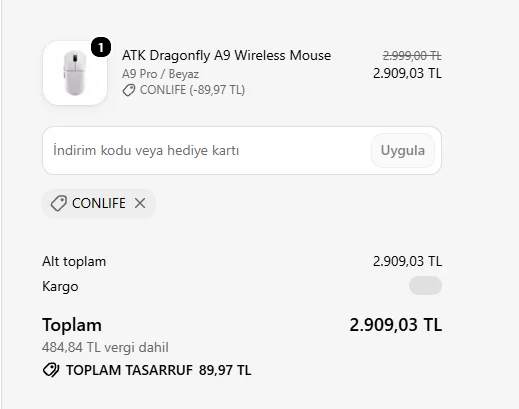Remove the CONLIFE discount code
519x409 pixels.
pos(140,203)
